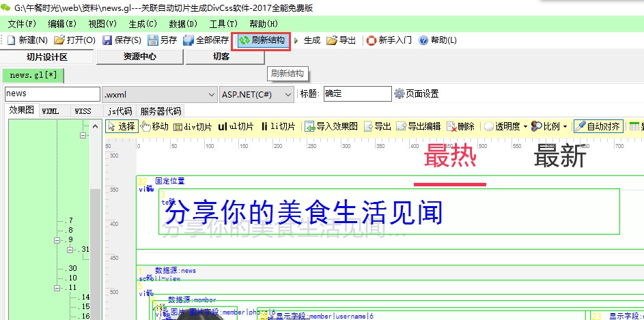Select tree item .30
The image size is (644, 320).
click(71, 268)
